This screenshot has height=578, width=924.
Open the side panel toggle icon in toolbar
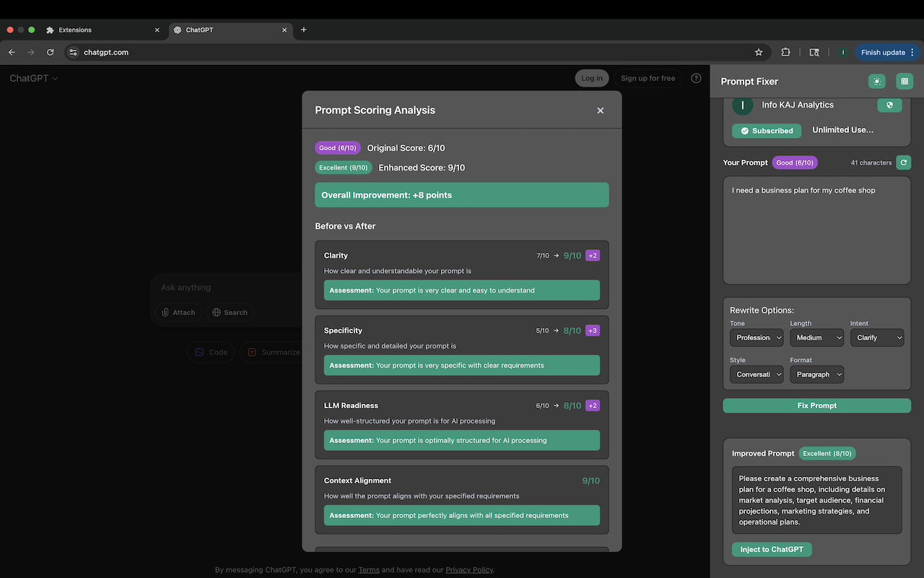(x=814, y=52)
